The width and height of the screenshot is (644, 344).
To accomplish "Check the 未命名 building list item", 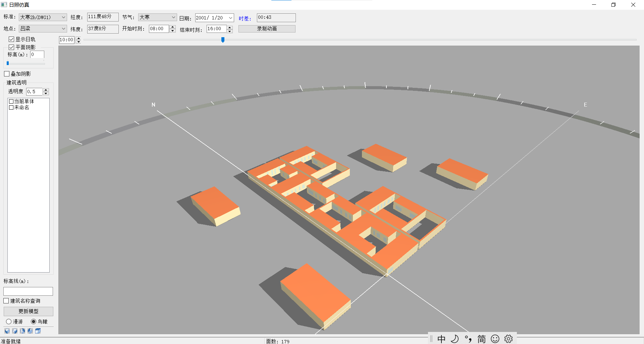I will (x=11, y=108).
